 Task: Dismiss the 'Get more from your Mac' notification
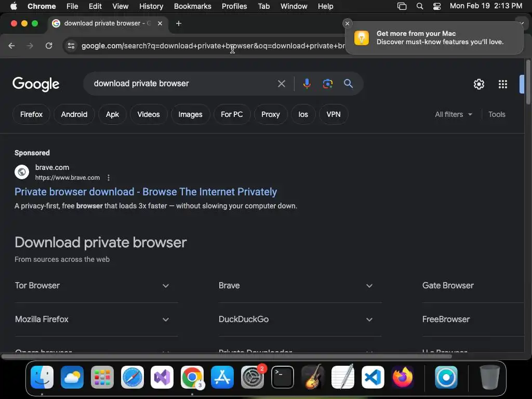coord(347,23)
